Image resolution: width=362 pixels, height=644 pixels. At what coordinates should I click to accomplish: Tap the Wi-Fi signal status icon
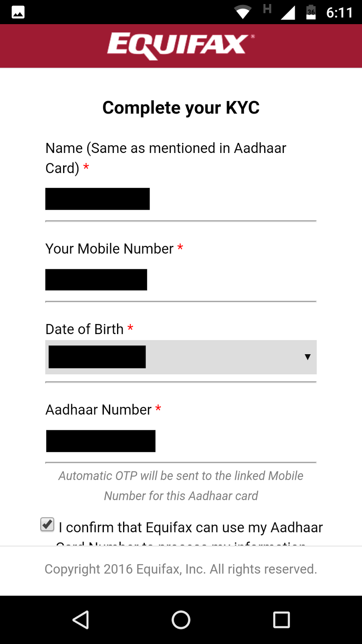[243, 12]
